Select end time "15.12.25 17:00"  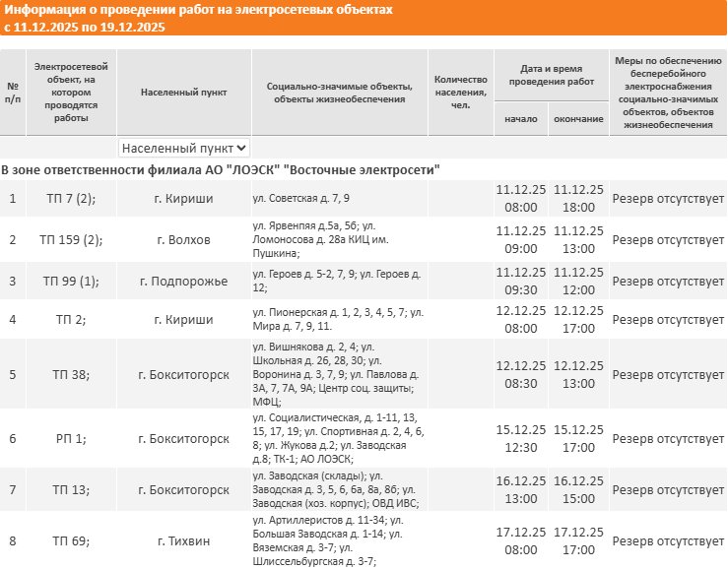[578, 438]
